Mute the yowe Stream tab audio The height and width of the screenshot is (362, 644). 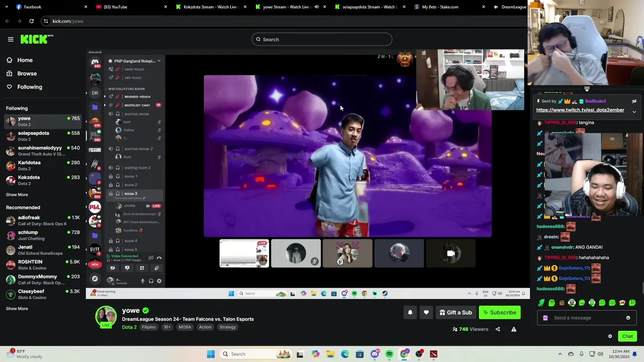pyautogui.click(x=316, y=7)
